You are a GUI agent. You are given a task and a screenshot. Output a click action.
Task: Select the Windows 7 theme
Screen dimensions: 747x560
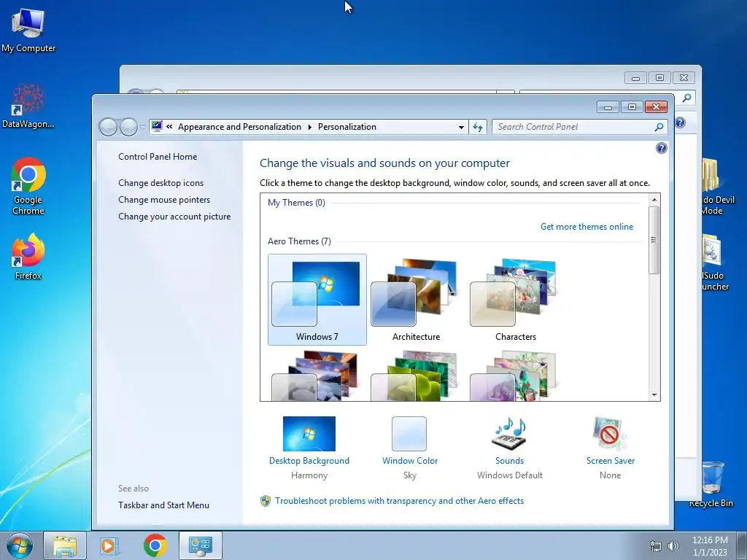(x=317, y=300)
